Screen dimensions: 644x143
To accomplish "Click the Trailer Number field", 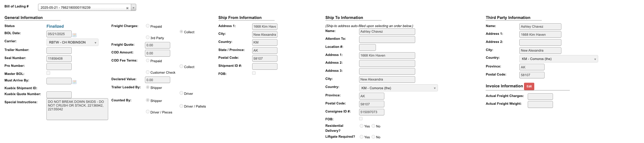I will [59, 50].
